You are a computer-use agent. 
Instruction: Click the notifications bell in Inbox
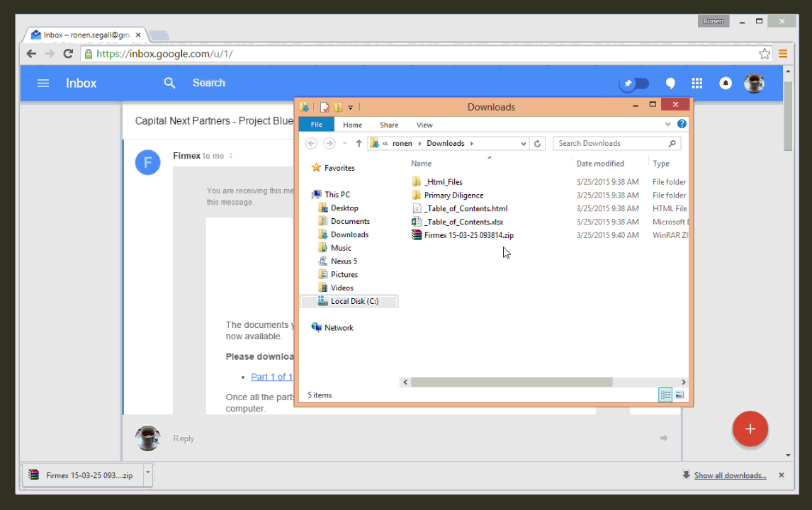click(726, 83)
